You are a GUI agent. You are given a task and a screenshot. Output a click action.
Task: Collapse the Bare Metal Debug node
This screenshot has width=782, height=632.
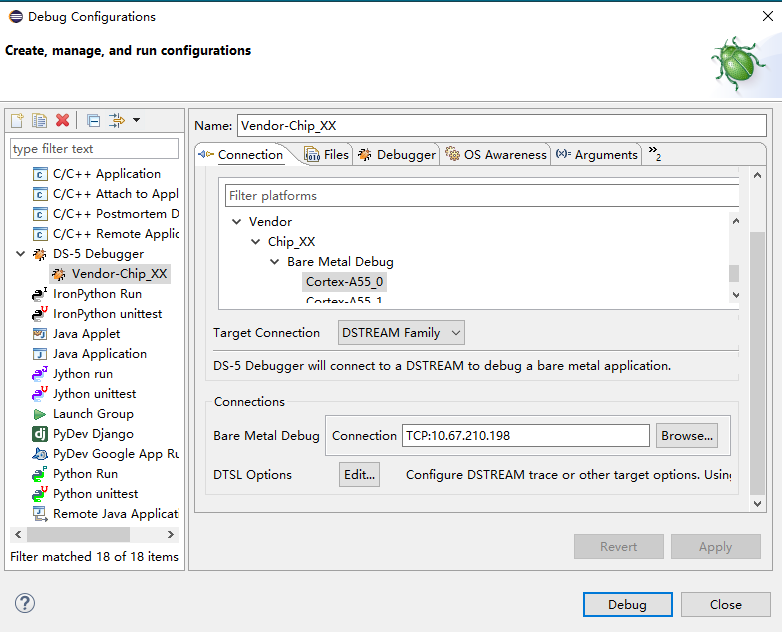point(275,262)
